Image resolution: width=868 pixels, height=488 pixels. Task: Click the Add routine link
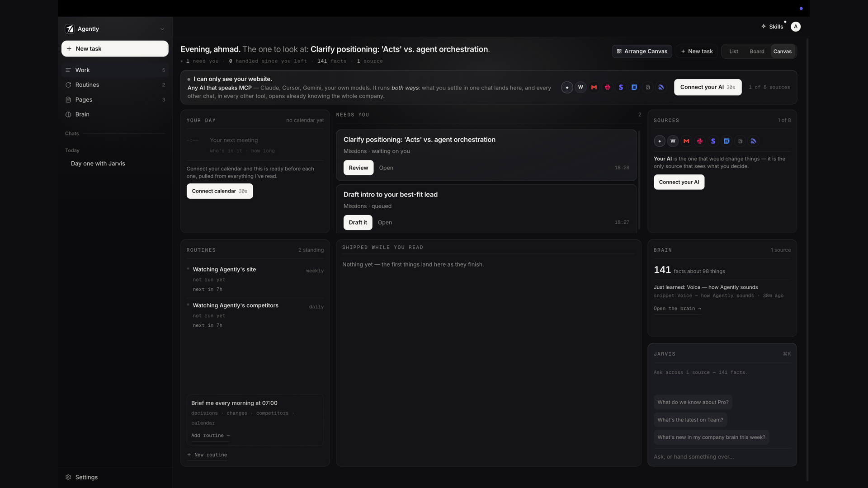pos(210,436)
